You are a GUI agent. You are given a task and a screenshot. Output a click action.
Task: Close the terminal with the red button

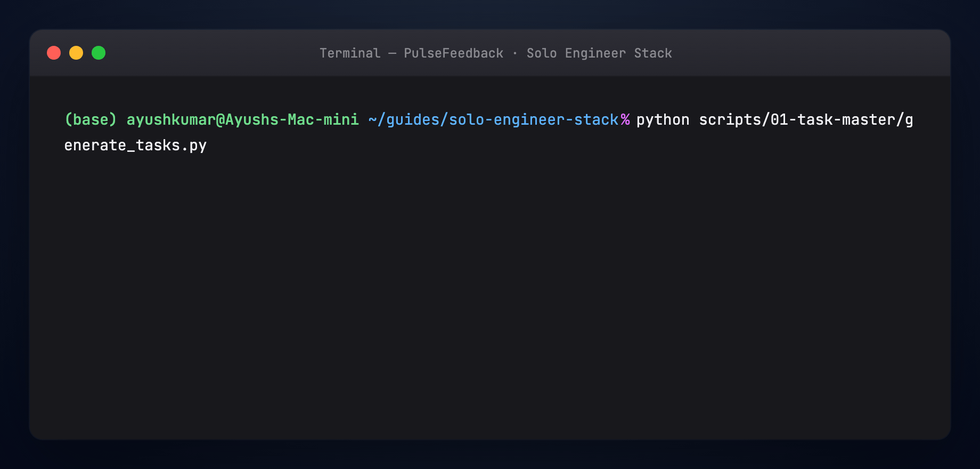click(x=54, y=53)
